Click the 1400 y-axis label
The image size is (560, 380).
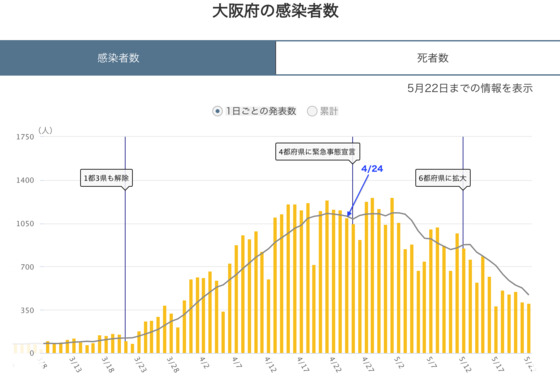click(25, 180)
